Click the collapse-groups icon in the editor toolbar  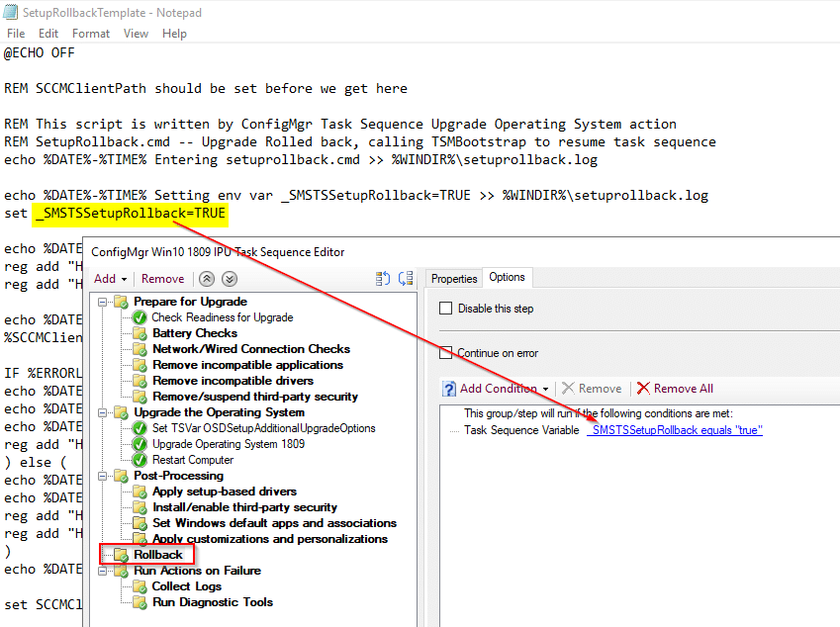pyautogui.click(x=383, y=279)
